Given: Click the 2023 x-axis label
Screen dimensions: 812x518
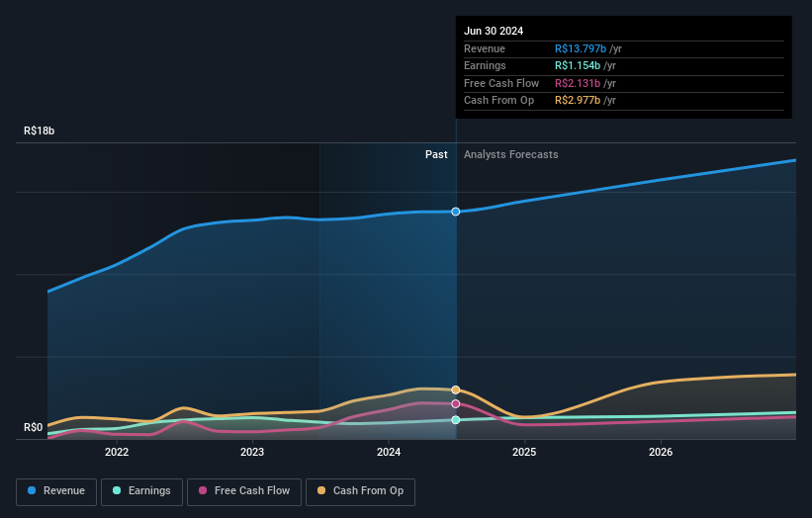Looking at the screenshot, I should coord(252,452).
